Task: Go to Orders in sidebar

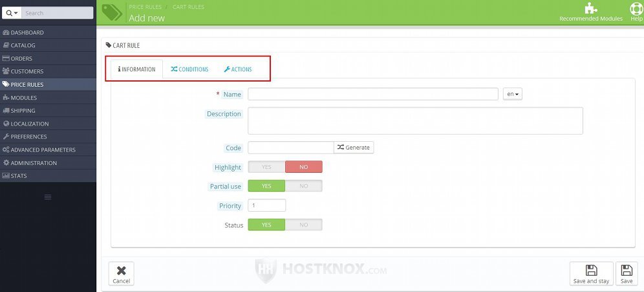Action: click(x=48, y=58)
